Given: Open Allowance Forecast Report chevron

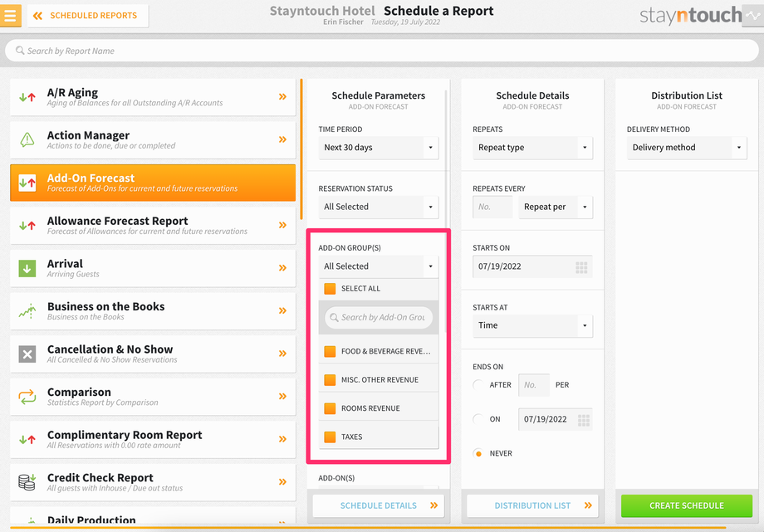Looking at the screenshot, I should point(282,225).
